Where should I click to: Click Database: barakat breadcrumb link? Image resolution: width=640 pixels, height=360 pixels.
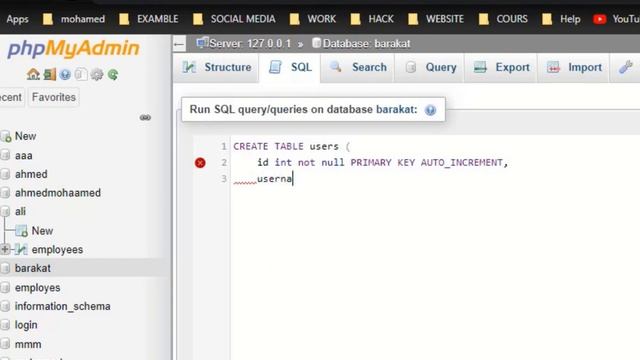[x=366, y=44]
